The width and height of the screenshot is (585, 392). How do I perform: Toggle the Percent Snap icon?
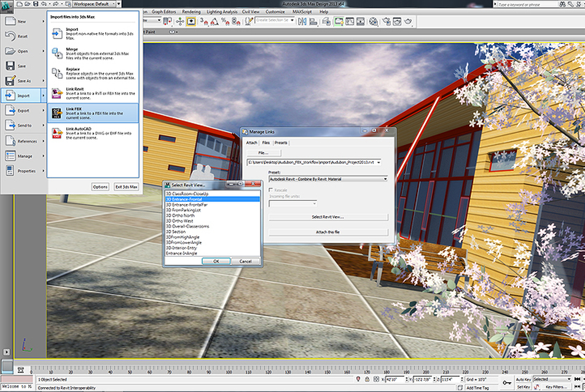225,22
